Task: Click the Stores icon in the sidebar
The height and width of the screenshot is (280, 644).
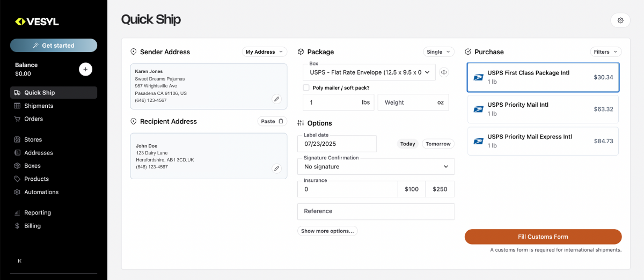Action: [17, 139]
